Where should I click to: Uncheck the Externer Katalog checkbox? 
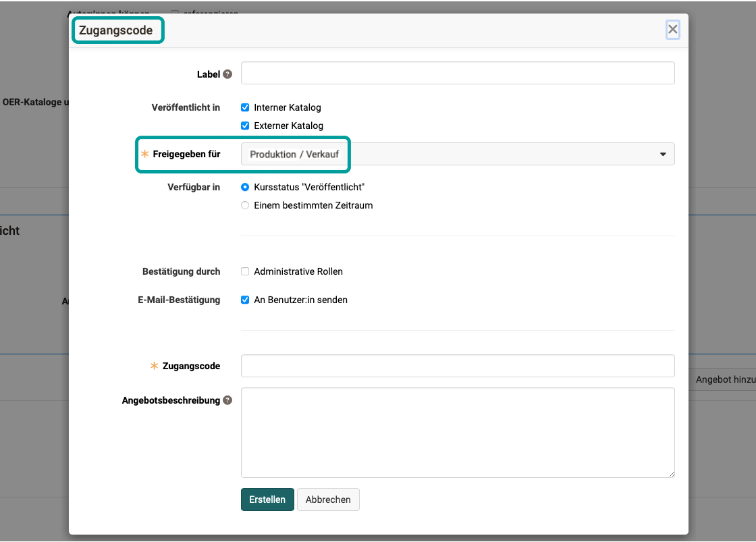[245, 126]
